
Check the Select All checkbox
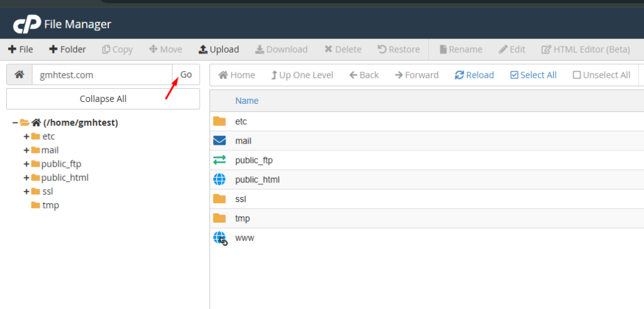coord(514,75)
